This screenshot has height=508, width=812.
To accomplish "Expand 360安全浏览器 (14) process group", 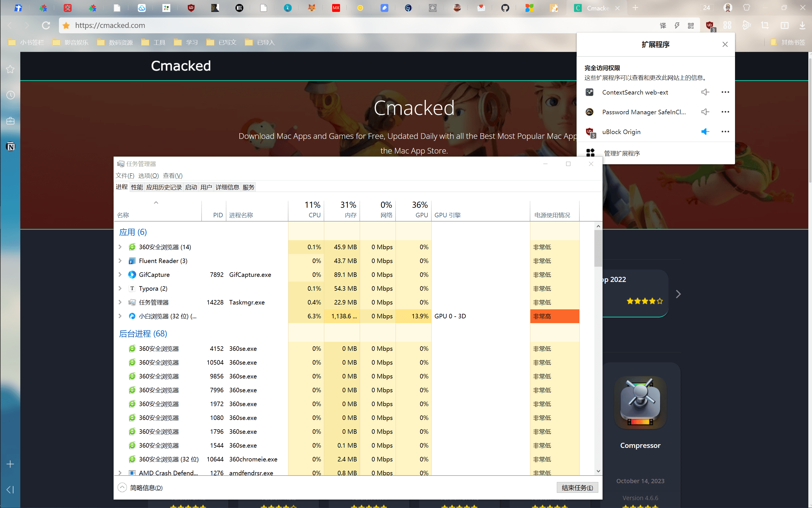I will pos(120,247).
